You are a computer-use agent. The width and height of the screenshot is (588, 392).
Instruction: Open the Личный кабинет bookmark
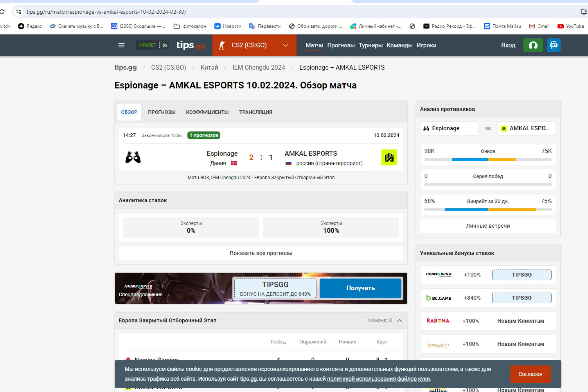click(376, 26)
